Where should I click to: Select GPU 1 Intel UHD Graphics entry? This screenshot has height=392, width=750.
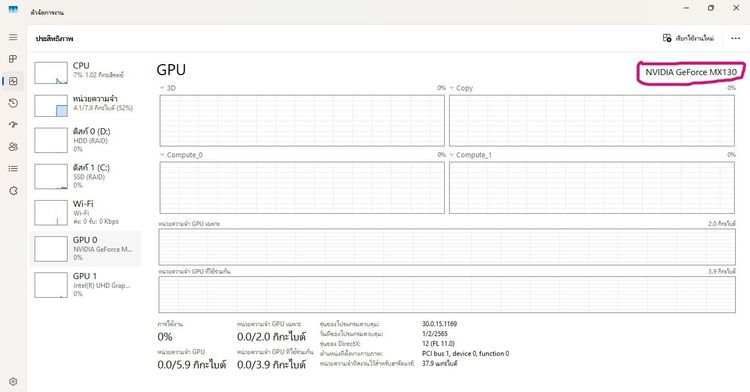tap(85, 285)
